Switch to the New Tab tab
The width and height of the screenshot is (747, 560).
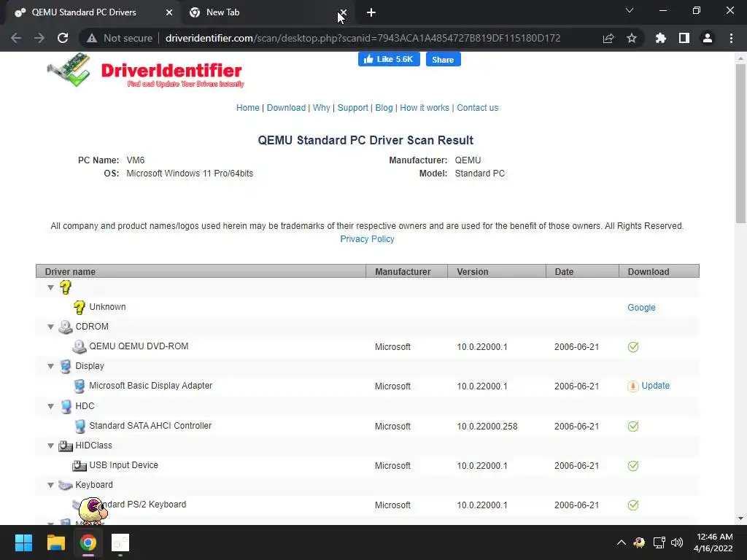tap(223, 12)
